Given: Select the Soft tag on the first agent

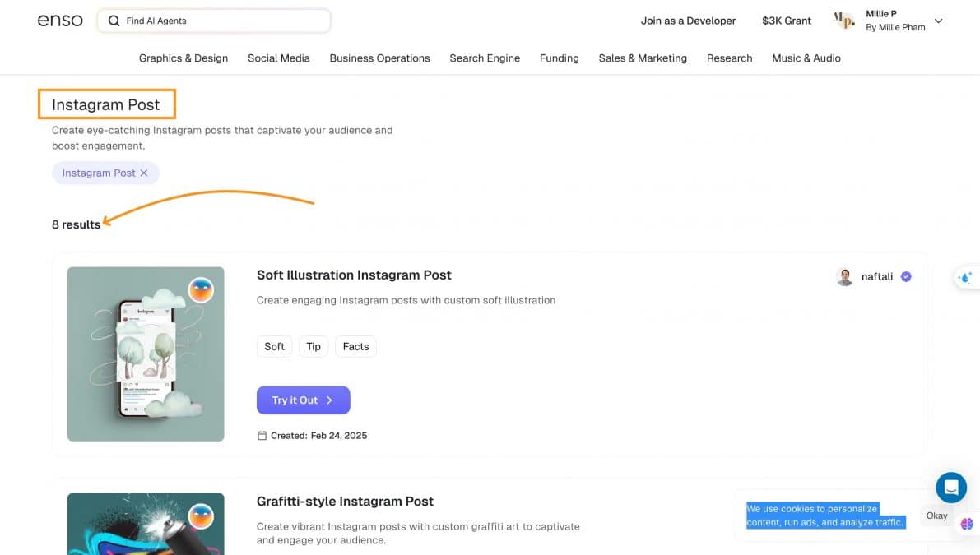Looking at the screenshot, I should coord(274,346).
